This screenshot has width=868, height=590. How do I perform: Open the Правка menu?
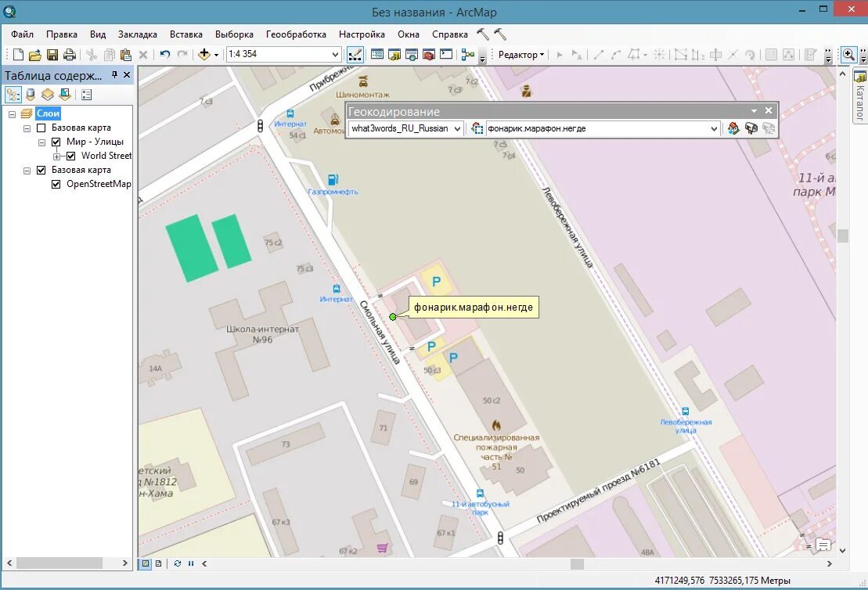pyautogui.click(x=62, y=34)
